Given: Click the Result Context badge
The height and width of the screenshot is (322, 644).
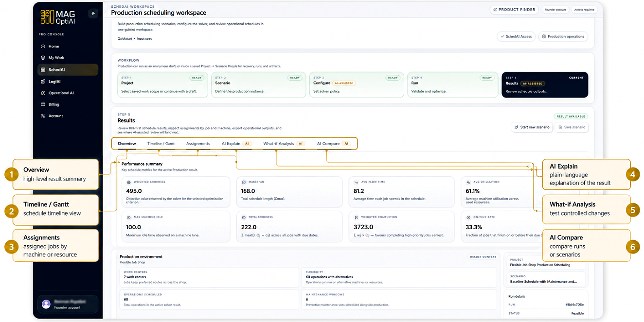Looking at the screenshot, I should pos(483,256).
